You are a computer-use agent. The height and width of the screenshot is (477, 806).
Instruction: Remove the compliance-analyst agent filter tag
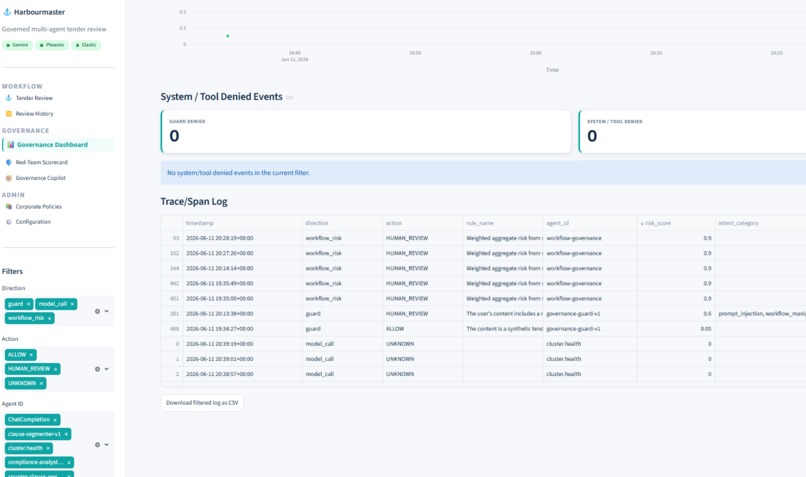pyautogui.click(x=69, y=463)
